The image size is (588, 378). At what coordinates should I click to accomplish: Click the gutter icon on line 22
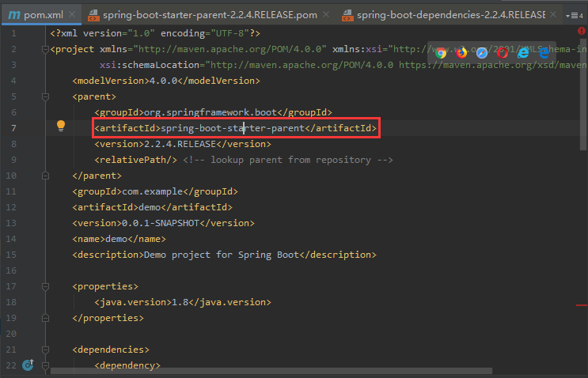click(x=28, y=365)
